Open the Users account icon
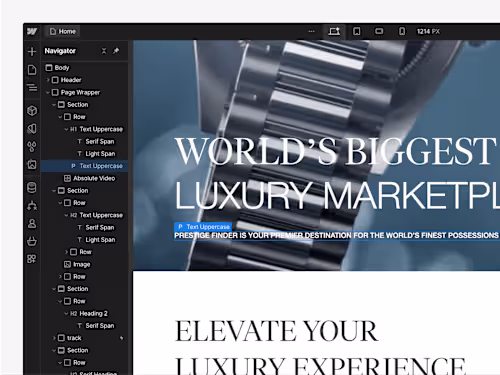Screen dimensions: 500x375 tap(32, 223)
